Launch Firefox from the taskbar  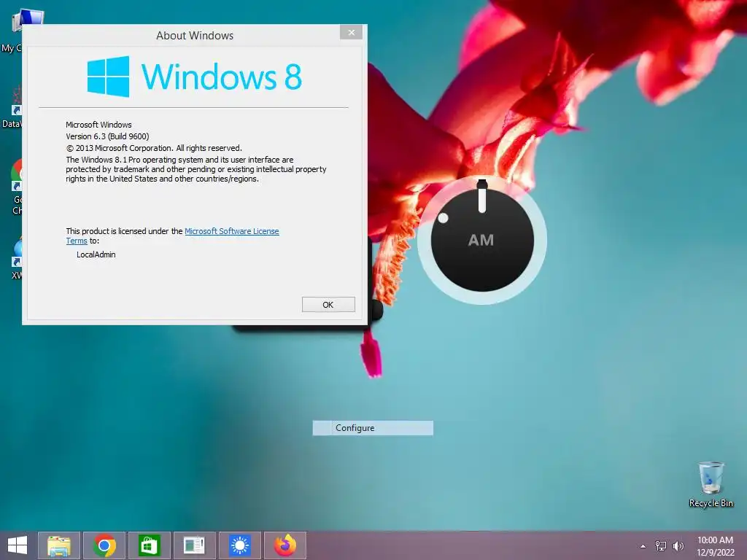click(285, 545)
